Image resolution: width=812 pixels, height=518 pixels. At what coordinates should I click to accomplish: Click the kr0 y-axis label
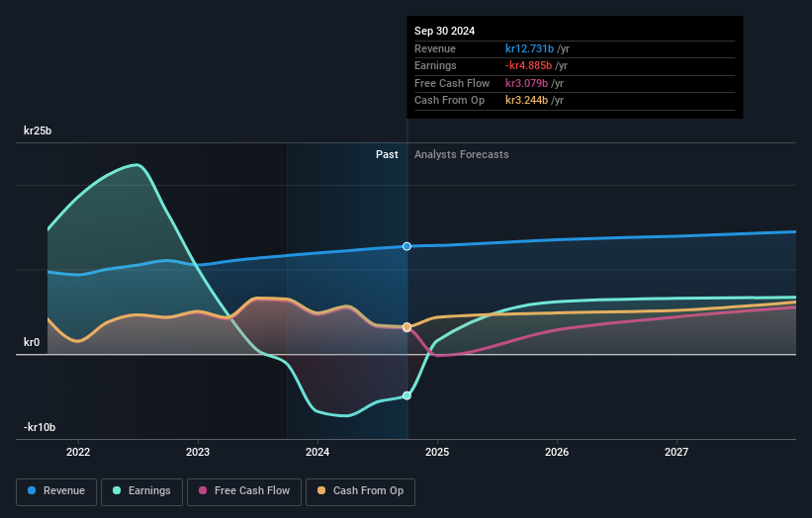[x=32, y=342]
